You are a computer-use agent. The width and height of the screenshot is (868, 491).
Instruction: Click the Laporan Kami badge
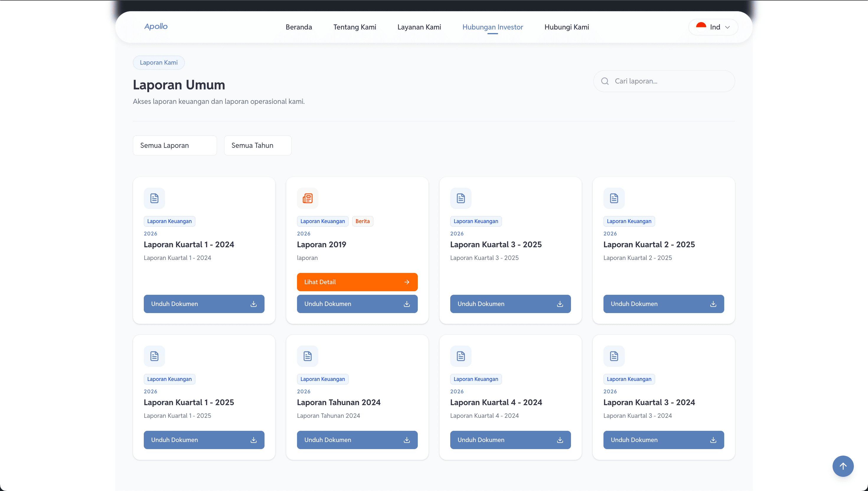click(x=159, y=62)
